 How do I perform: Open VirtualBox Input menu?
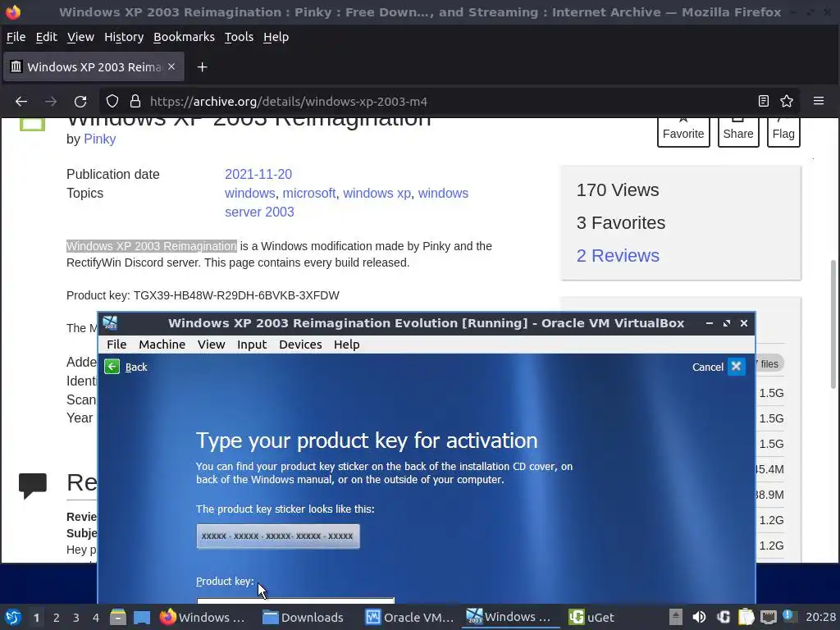[x=252, y=345]
